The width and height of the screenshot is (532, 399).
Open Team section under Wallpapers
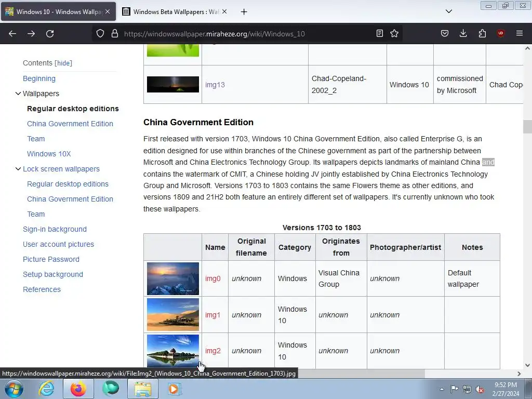click(x=36, y=139)
